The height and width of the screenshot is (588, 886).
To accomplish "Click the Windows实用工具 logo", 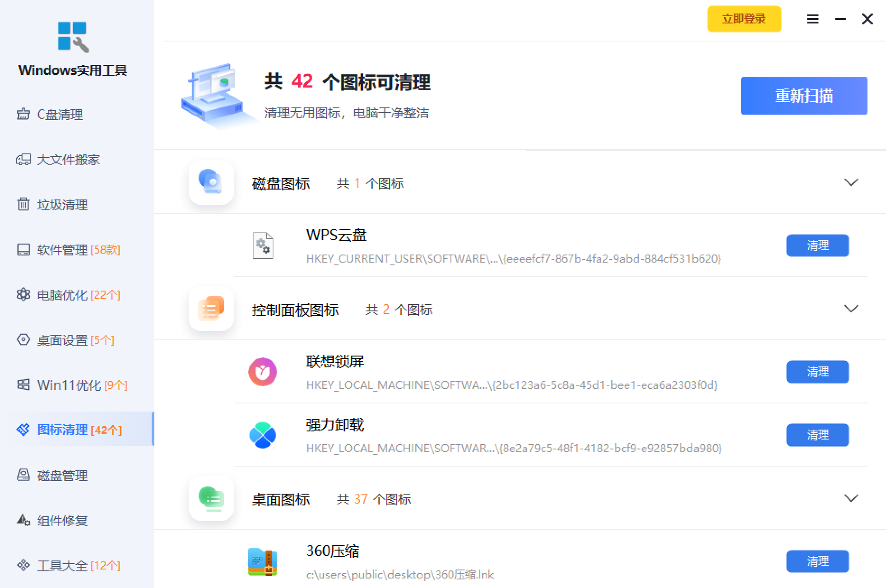I will pyautogui.click(x=73, y=37).
